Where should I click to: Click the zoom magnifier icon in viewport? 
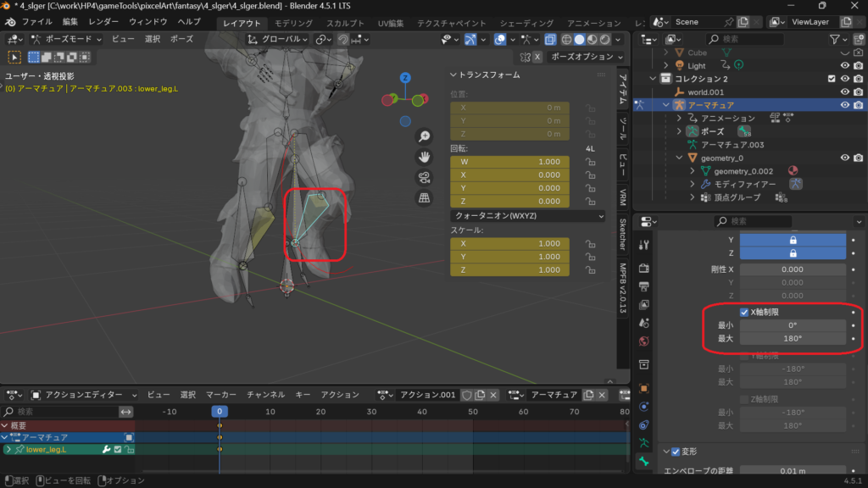coord(425,136)
